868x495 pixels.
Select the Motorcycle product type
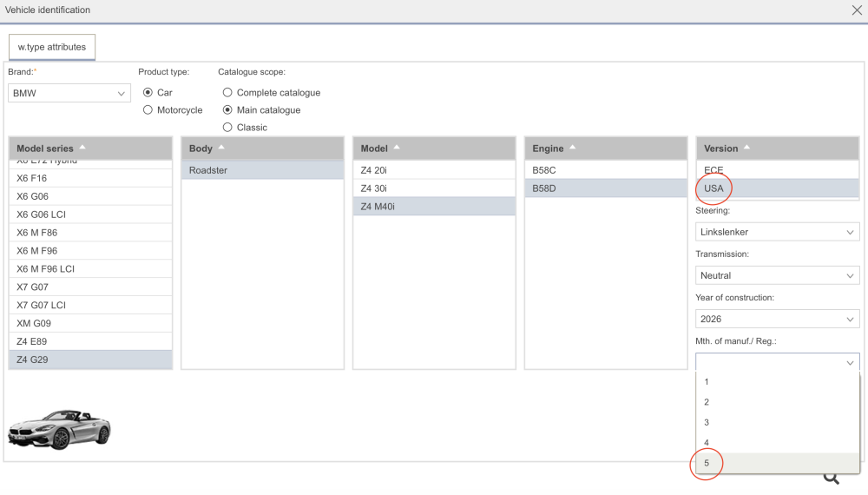click(148, 110)
